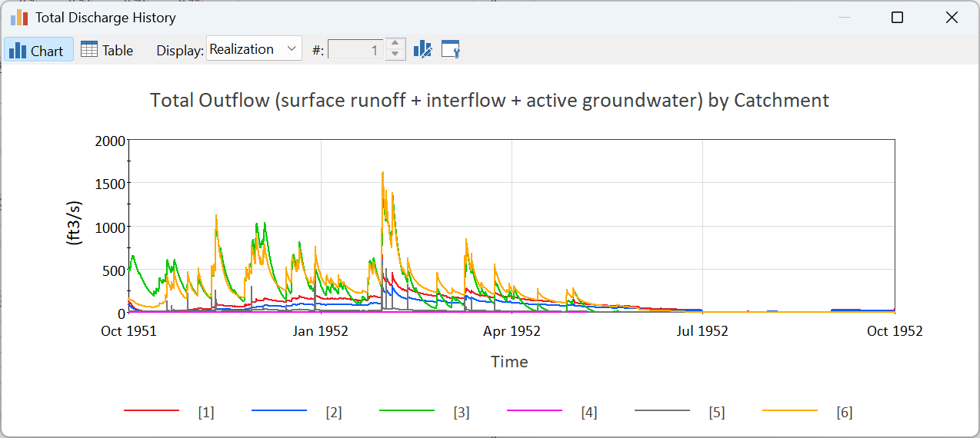Minimize the Total Discharge History window
Viewport: 980px width, 438px height.
point(844,18)
